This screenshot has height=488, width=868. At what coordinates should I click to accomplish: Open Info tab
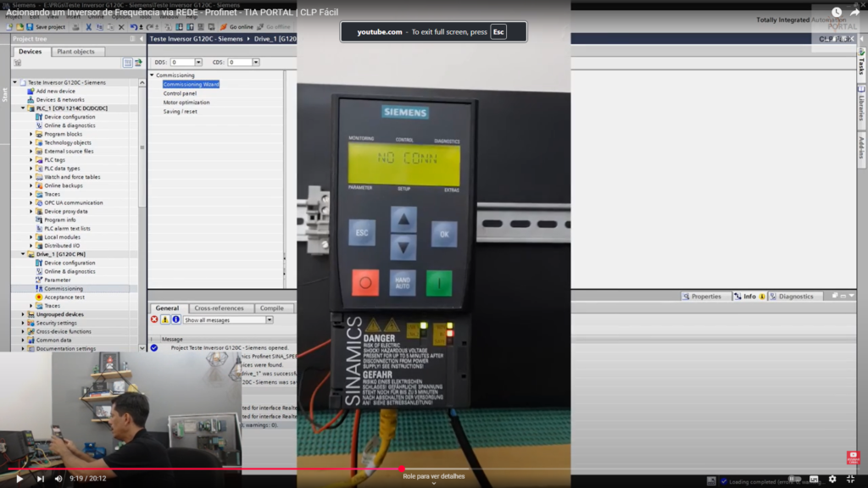(749, 297)
